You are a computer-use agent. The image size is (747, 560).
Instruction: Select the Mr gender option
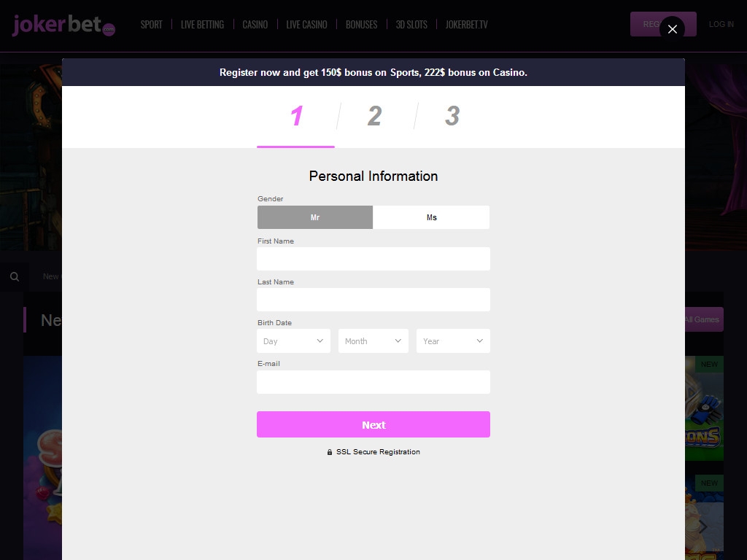[x=315, y=217]
